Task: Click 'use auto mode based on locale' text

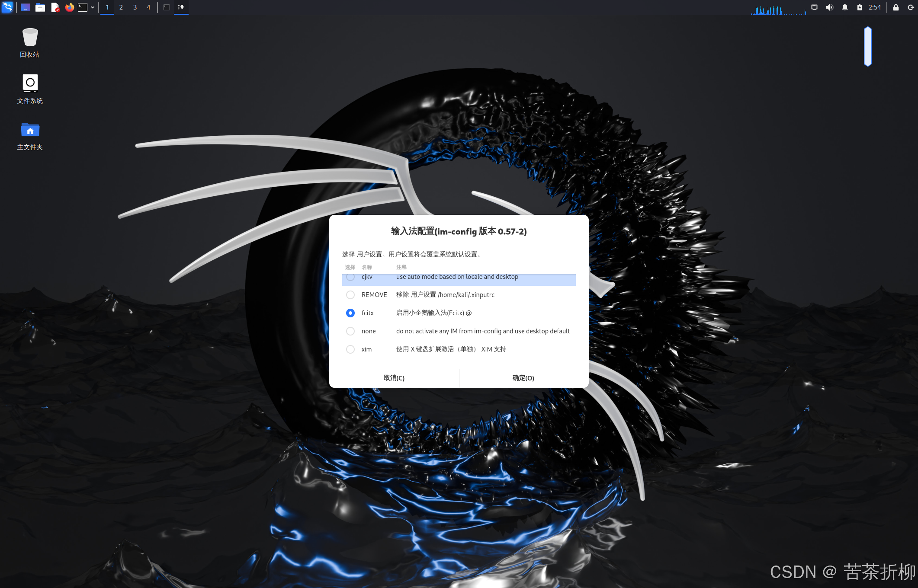Action: (x=457, y=277)
